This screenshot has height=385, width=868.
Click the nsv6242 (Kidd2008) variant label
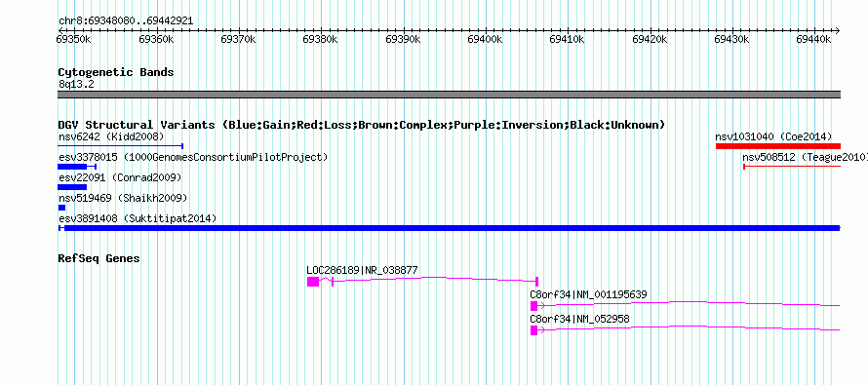(x=111, y=136)
